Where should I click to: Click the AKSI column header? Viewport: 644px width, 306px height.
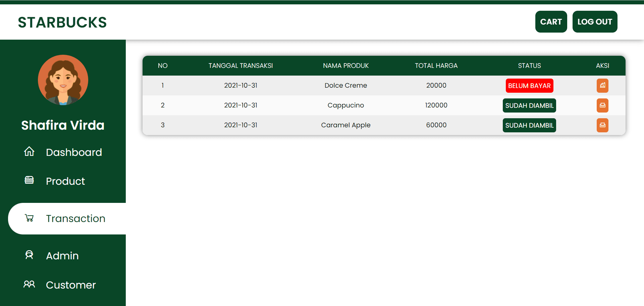tap(602, 65)
